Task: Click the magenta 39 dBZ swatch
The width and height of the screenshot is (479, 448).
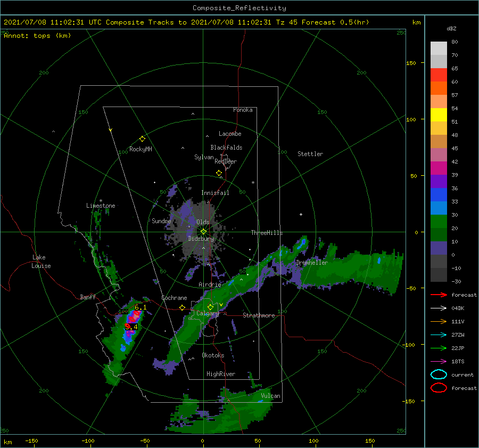Action: (x=439, y=168)
